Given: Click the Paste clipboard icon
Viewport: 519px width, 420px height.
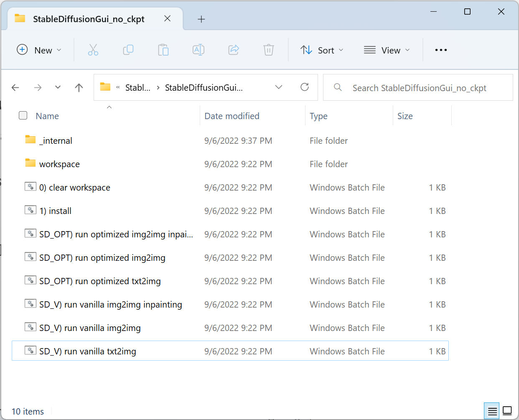Looking at the screenshot, I should (x=163, y=50).
